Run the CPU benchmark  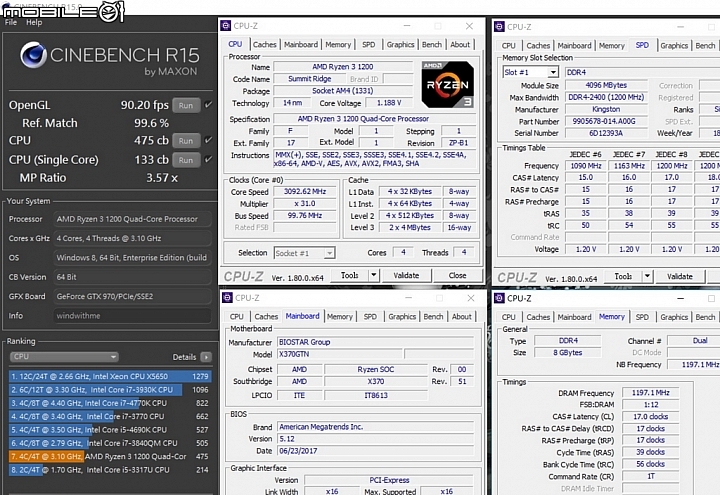(x=186, y=141)
